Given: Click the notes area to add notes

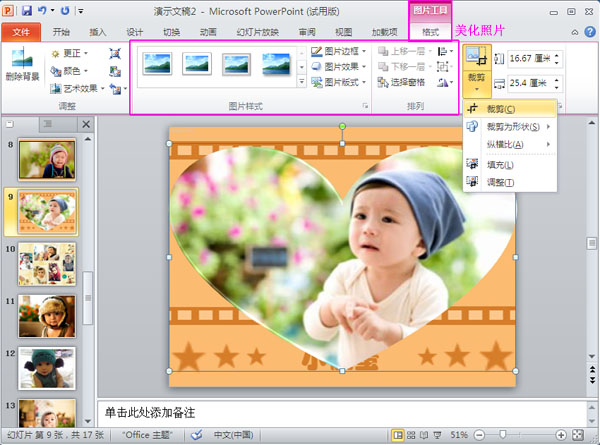Looking at the screenshot, I should coord(342,413).
